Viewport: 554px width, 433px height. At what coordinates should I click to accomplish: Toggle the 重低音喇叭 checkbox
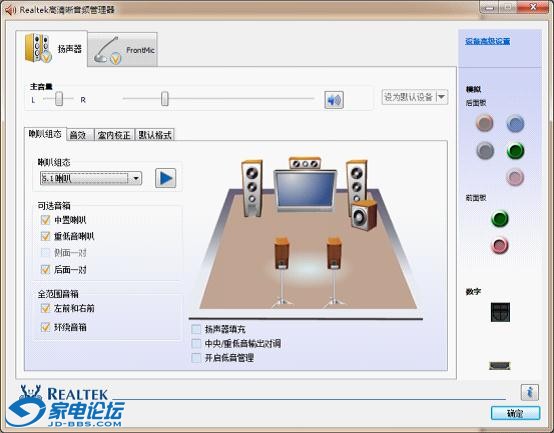click(x=46, y=236)
